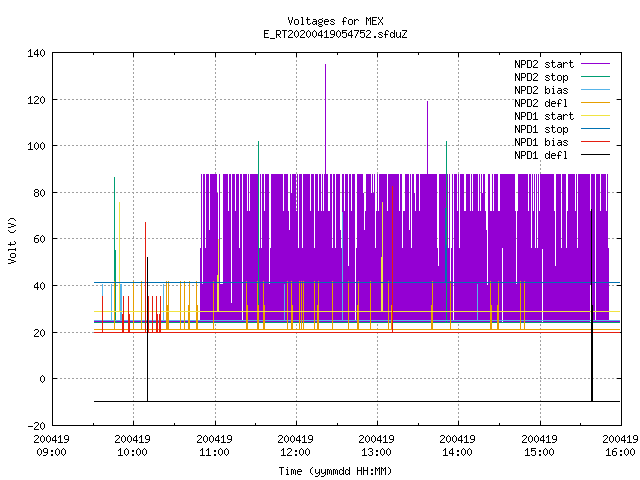This screenshot has height=480, width=640.
Task: Click the yellow NPD1 start legend line
Action: coord(595,116)
